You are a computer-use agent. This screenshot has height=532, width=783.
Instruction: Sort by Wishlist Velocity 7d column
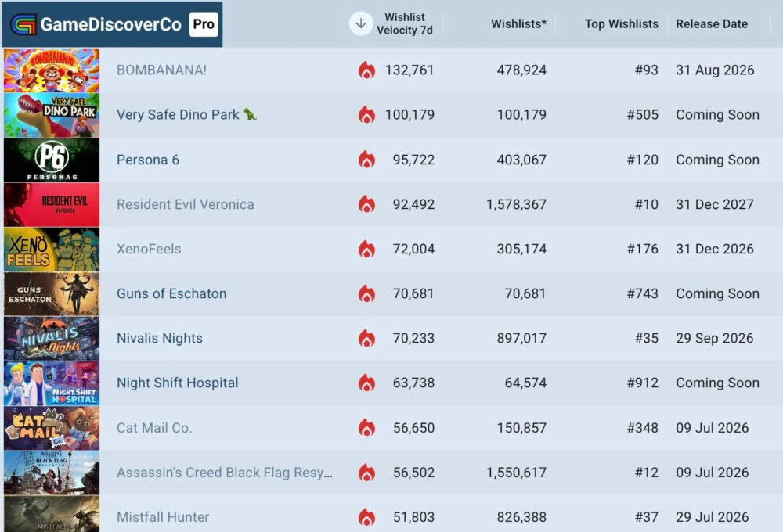[x=405, y=23]
